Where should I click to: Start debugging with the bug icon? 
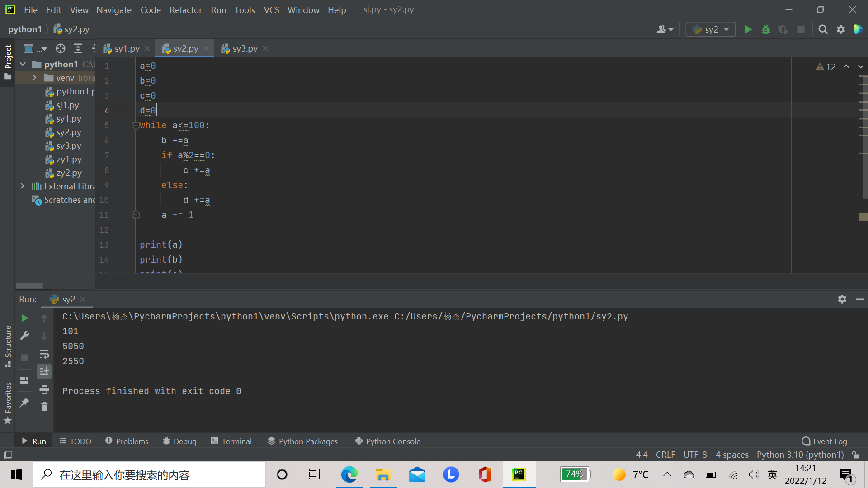pyautogui.click(x=766, y=29)
